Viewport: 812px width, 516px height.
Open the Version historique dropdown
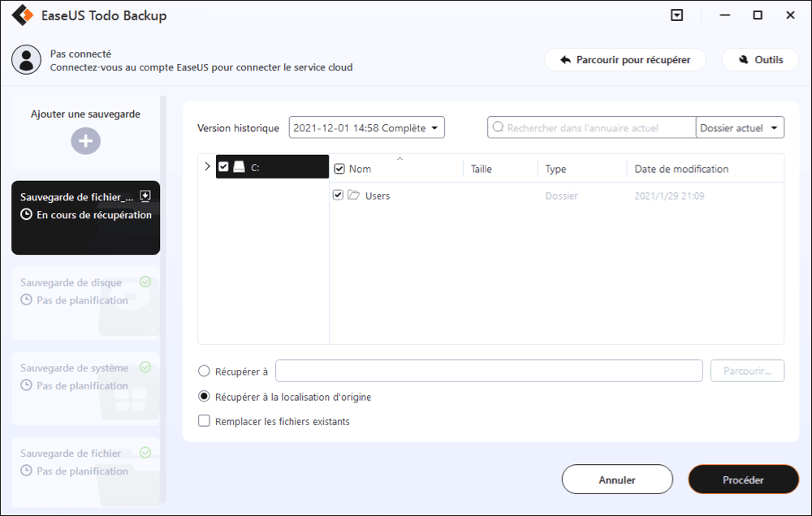coord(367,127)
